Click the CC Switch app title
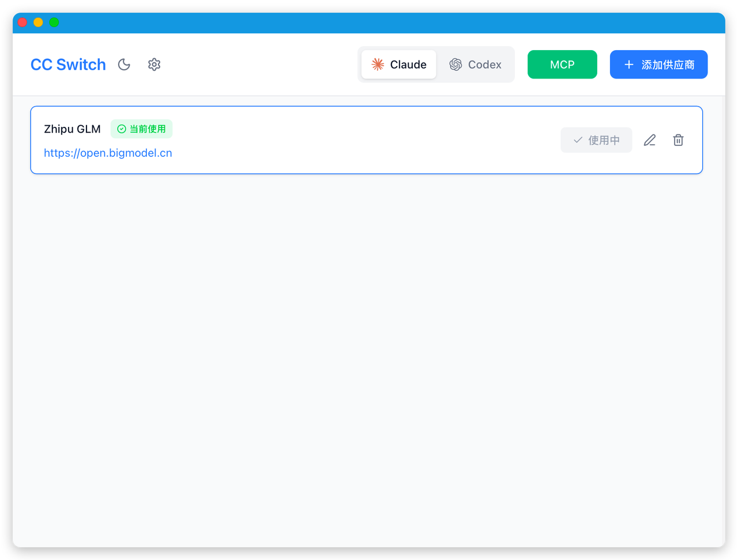 click(68, 65)
